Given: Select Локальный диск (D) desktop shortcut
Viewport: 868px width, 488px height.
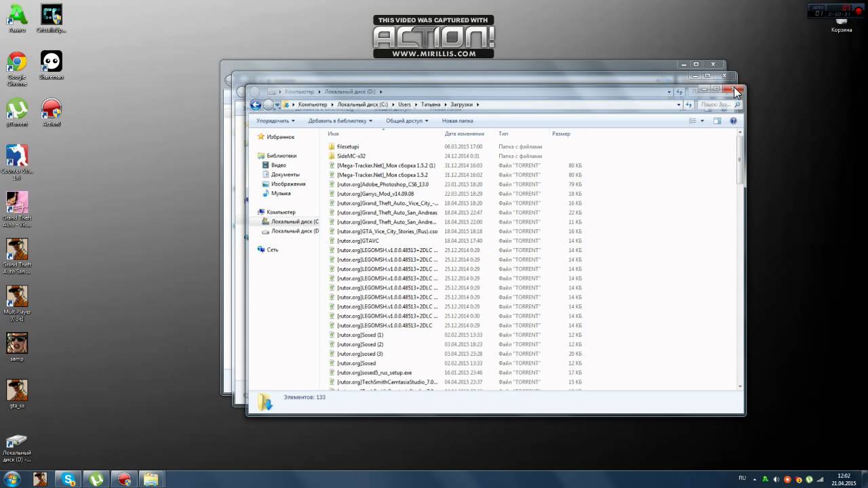Looking at the screenshot, I should pyautogui.click(x=17, y=447).
